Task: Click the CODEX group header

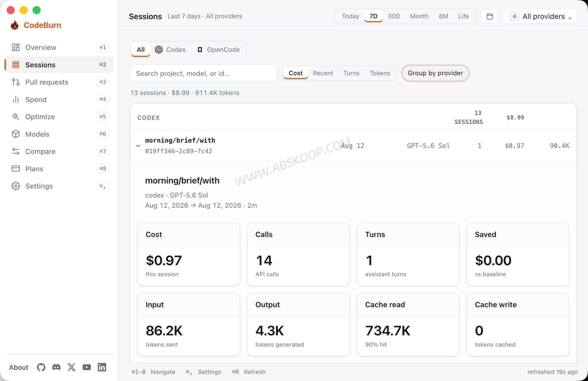Action: coord(353,117)
